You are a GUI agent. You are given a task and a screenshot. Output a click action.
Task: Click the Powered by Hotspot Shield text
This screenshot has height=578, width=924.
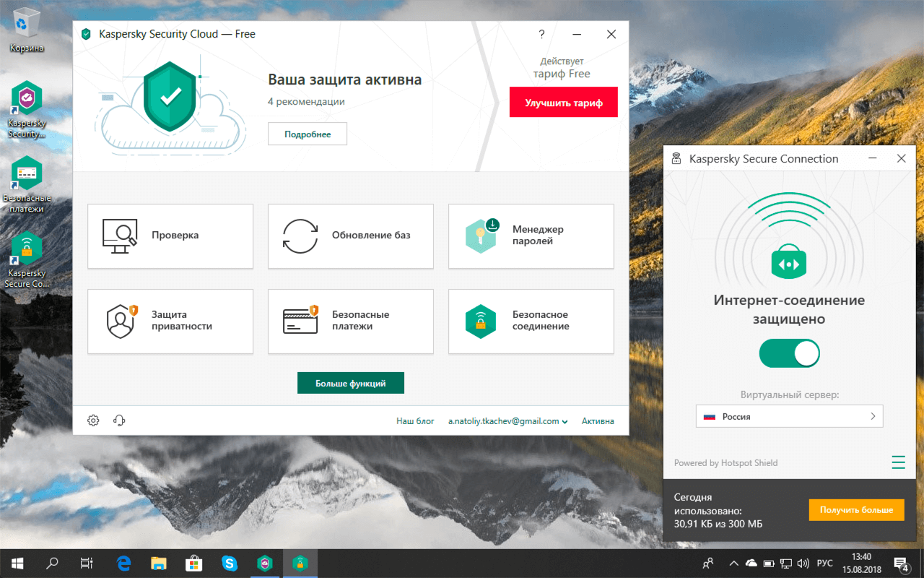(x=725, y=463)
